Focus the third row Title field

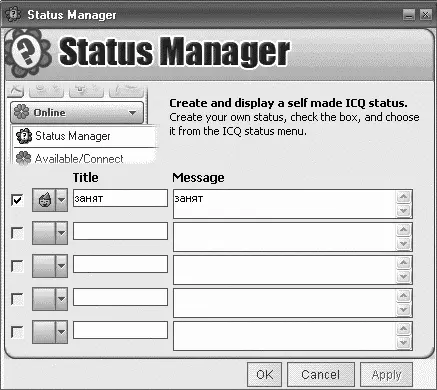(x=120, y=264)
